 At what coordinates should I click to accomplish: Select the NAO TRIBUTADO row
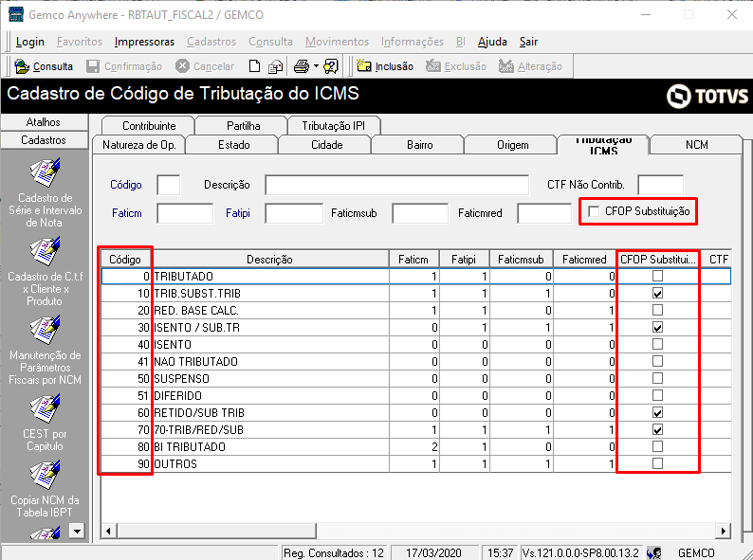416,361
